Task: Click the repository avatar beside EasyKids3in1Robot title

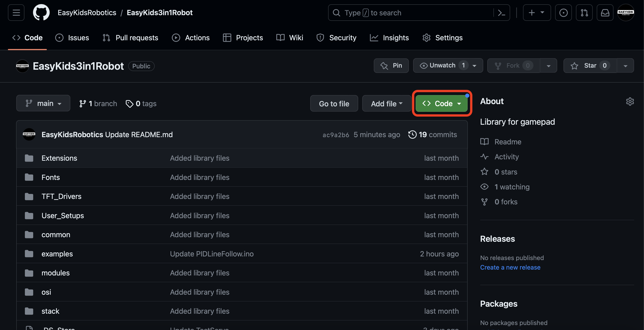Action: pos(22,66)
